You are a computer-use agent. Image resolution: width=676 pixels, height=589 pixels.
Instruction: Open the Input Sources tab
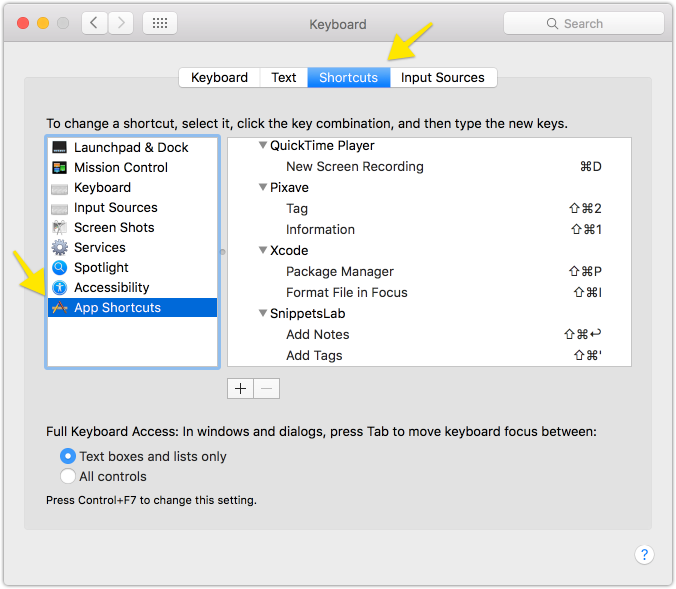443,78
